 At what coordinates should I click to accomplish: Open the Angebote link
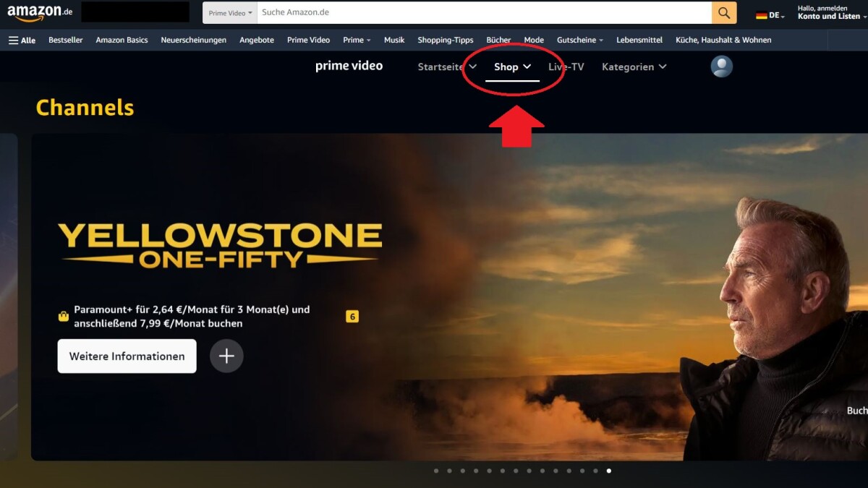click(x=257, y=40)
